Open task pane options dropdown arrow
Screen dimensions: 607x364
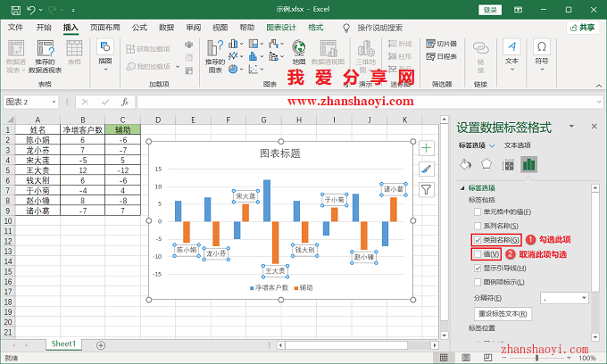coord(571,126)
